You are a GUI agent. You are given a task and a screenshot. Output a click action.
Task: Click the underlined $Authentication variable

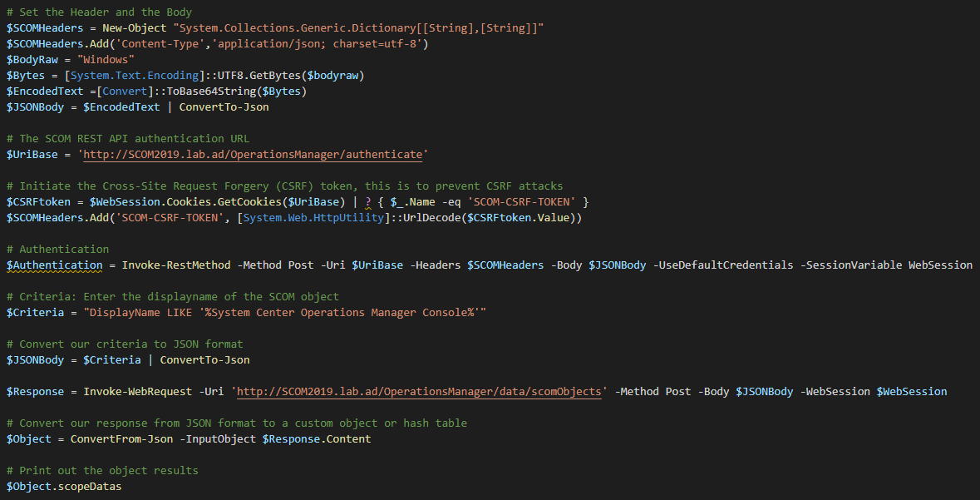tap(54, 265)
